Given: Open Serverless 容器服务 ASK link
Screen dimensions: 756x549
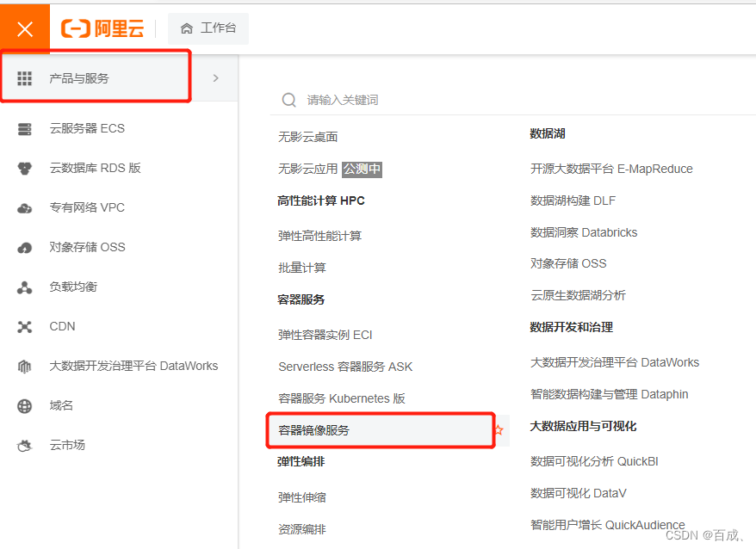Looking at the screenshot, I should click(345, 367).
